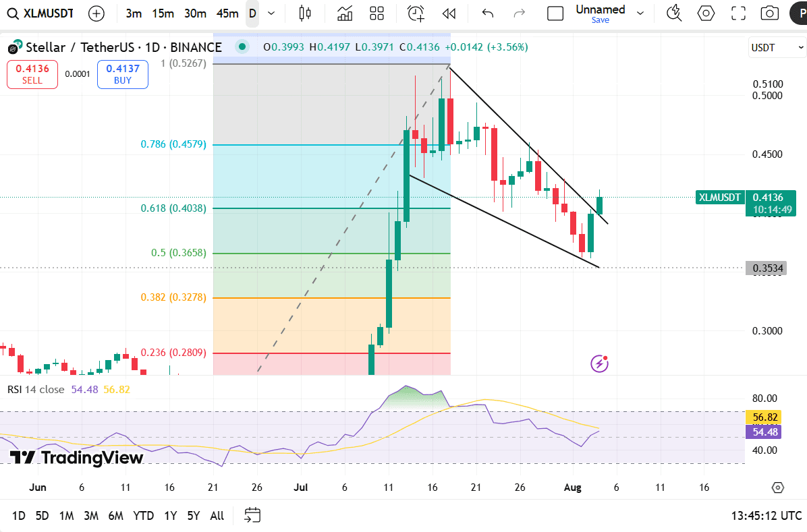Start bar replay using rewind icon
The image size is (807, 532).
[x=449, y=13]
